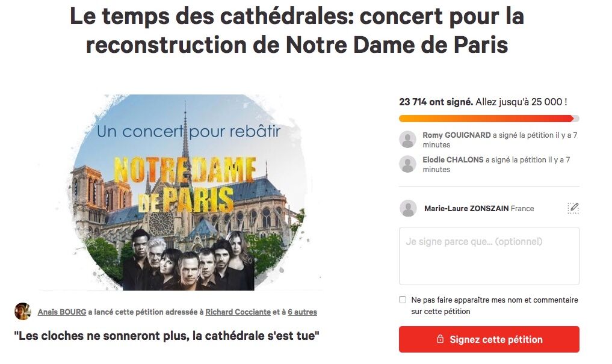Open the Anaïs BOURG profile link

click(x=61, y=312)
